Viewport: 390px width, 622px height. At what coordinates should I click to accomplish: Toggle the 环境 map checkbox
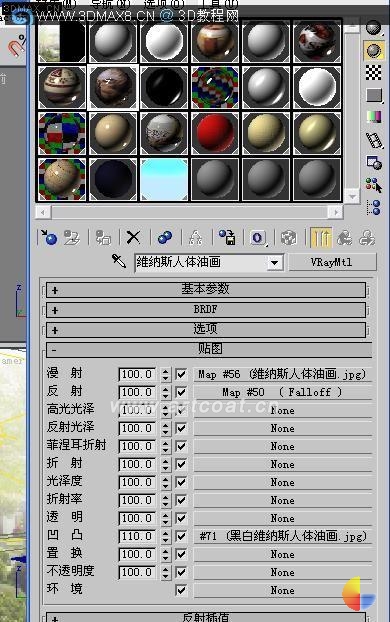[x=181, y=590]
